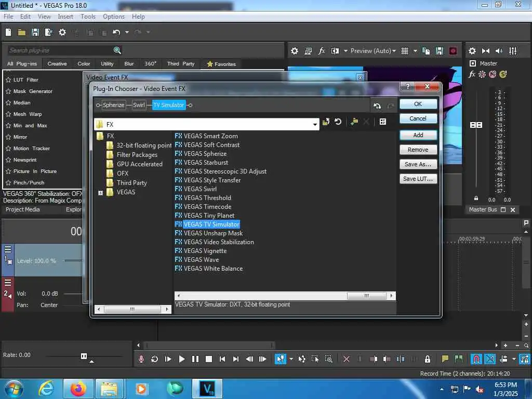
Task: Open a project with the folder icon
Action: point(22,32)
